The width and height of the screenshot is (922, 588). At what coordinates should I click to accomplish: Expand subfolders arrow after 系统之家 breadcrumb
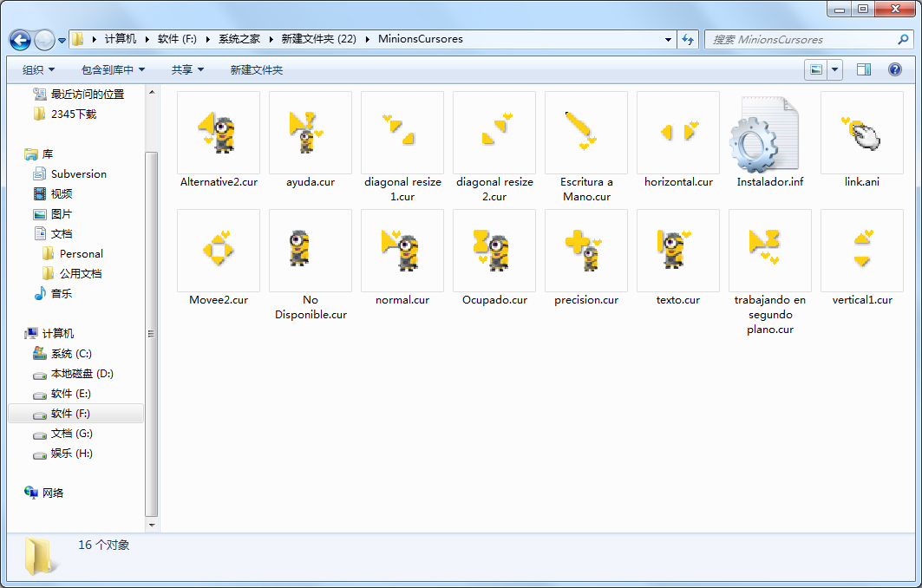[271, 39]
